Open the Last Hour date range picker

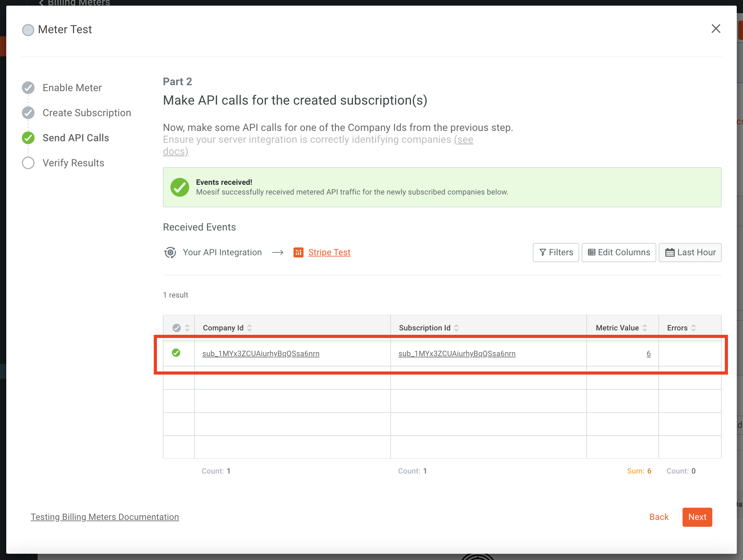[x=690, y=252]
